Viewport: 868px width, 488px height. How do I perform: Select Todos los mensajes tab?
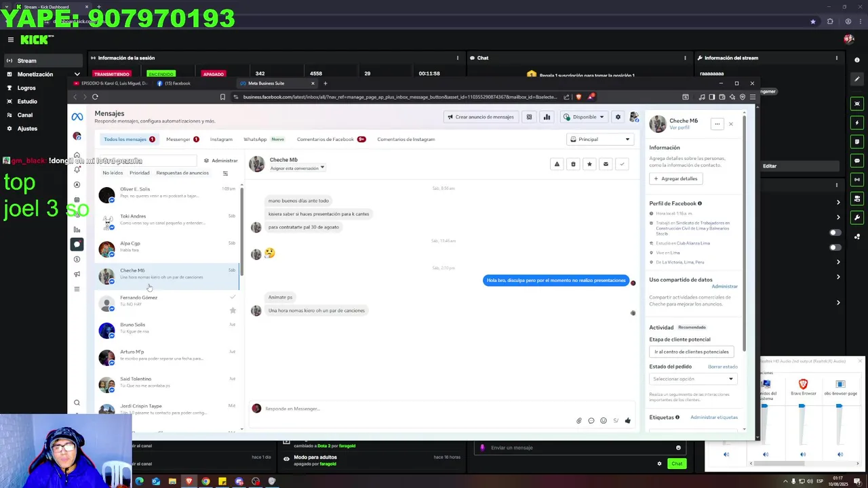point(129,139)
